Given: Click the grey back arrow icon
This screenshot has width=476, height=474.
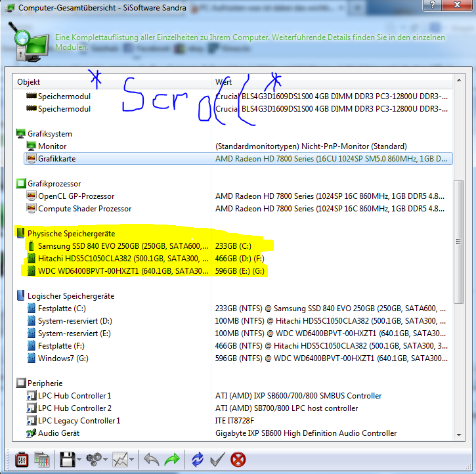Looking at the screenshot, I should click(x=151, y=460).
